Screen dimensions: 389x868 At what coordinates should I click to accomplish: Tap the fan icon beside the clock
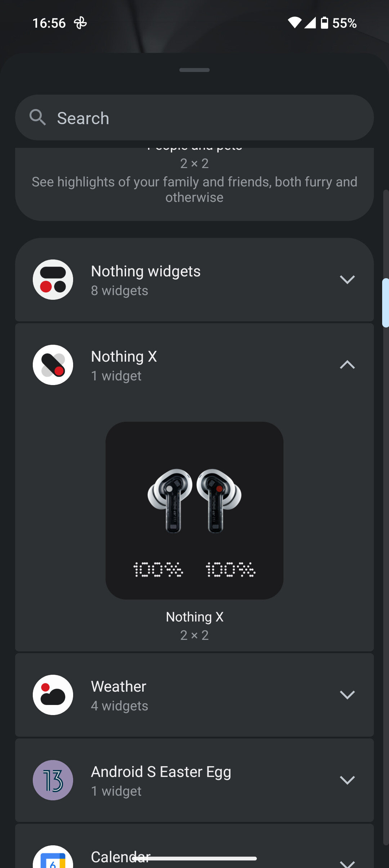(80, 23)
